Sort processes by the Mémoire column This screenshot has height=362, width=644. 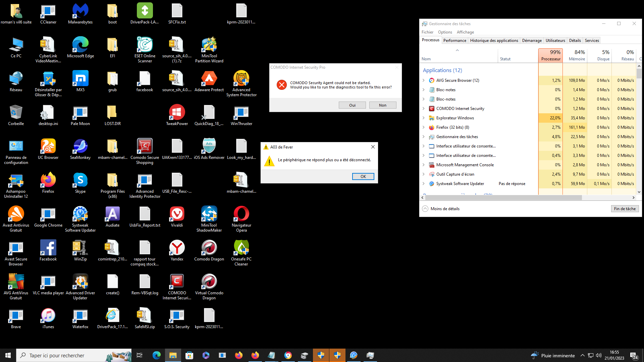[575, 55]
